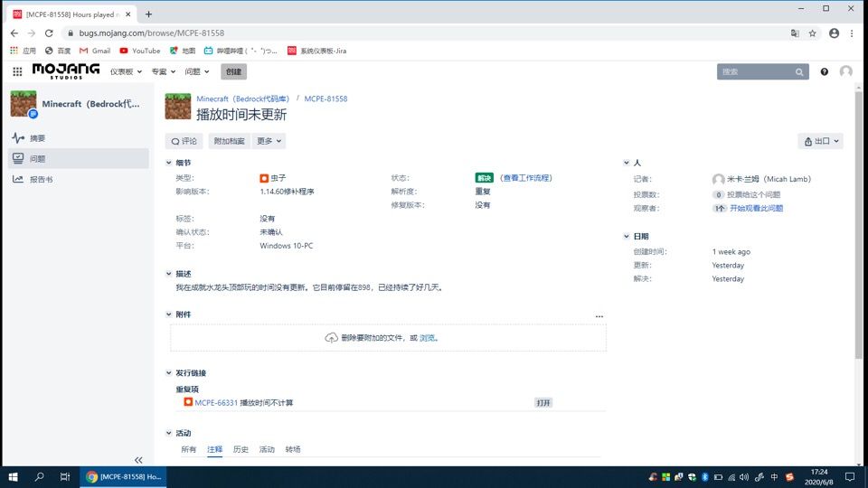Click the page vertical scrollbar
The image size is (868, 488).
(859, 224)
